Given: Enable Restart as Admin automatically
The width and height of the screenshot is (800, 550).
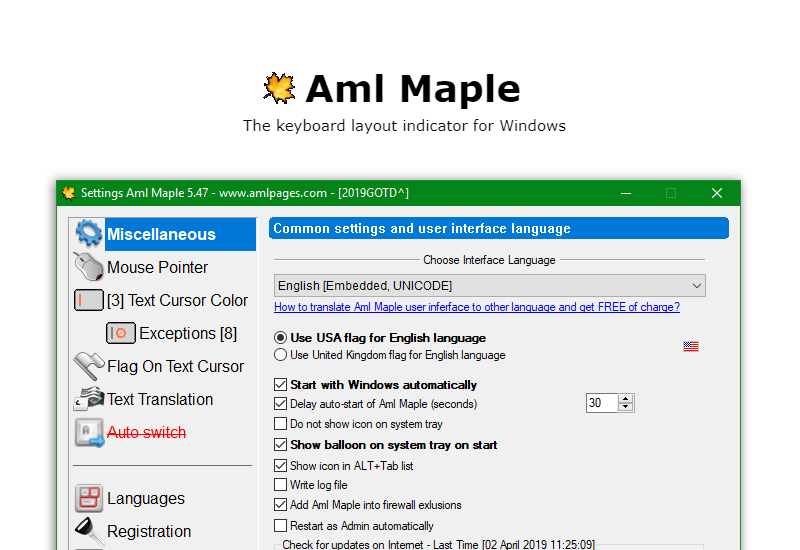Looking at the screenshot, I should click(x=280, y=526).
